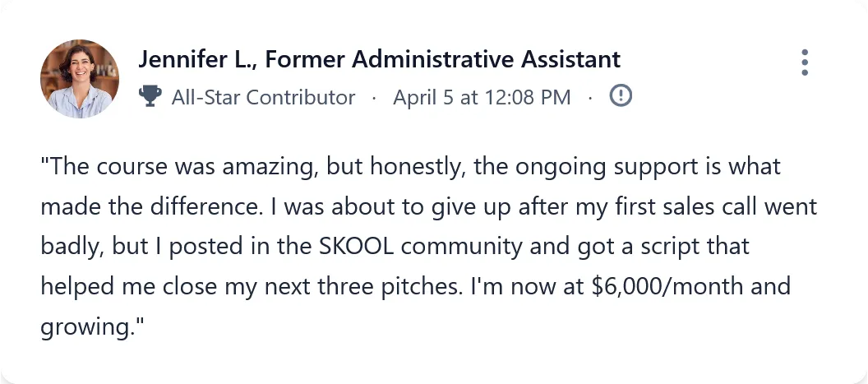Open the three-dot more options menu

click(x=805, y=62)
